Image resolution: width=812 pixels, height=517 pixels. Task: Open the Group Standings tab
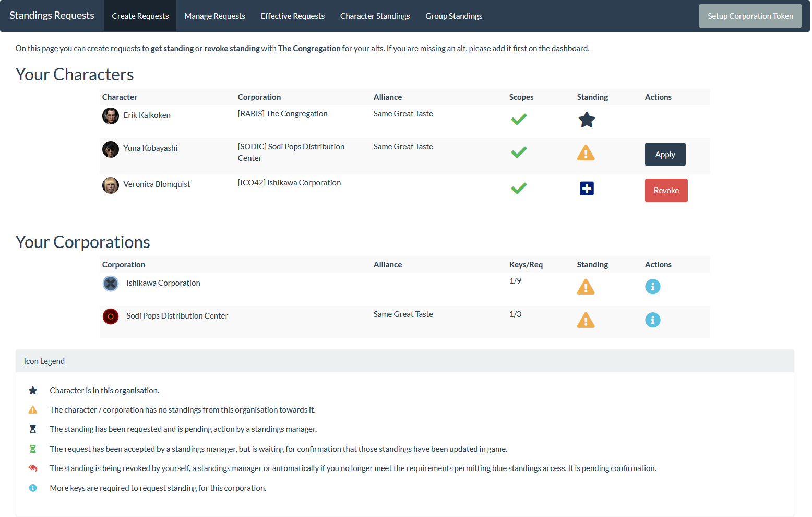(x=453, y=16)
